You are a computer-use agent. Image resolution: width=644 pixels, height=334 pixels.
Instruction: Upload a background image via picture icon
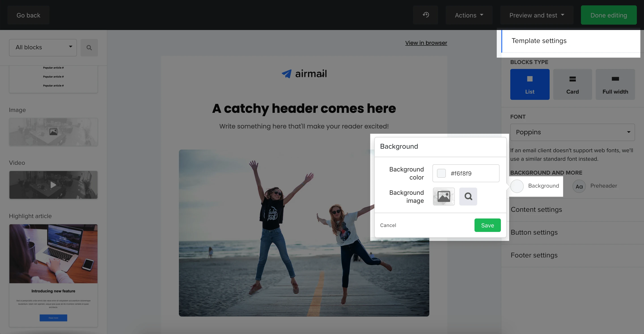pos(443,196)
